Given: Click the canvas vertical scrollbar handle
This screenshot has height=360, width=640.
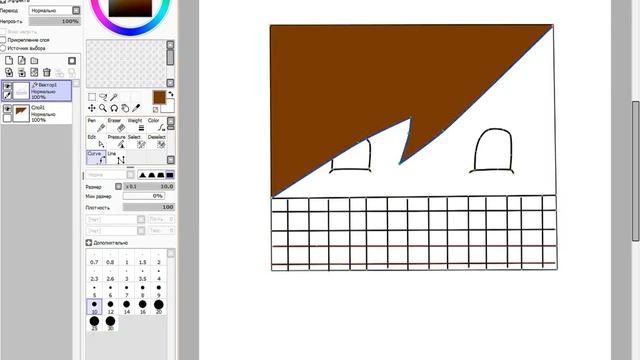Looking at the screenshot, I should coord(636,171).
